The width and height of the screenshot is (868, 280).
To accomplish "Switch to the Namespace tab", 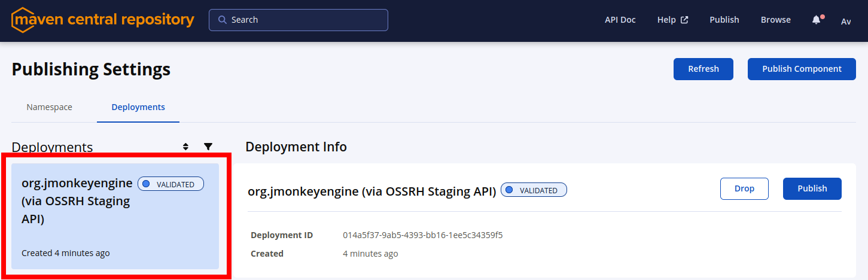I will point(49,107).
